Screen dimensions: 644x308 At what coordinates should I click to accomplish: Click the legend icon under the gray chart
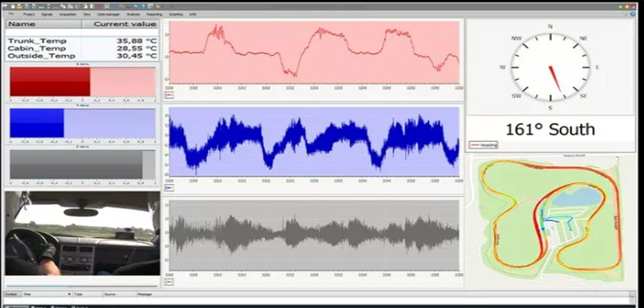[170, 282]
